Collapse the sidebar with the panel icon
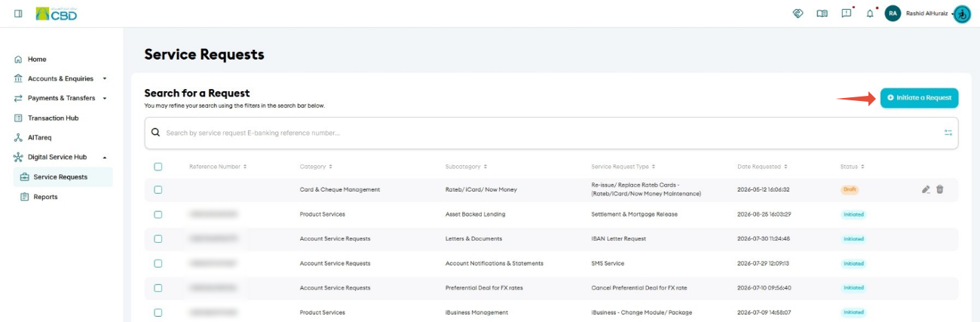Screen dimensions: 980x322 [x=18, y=14]
